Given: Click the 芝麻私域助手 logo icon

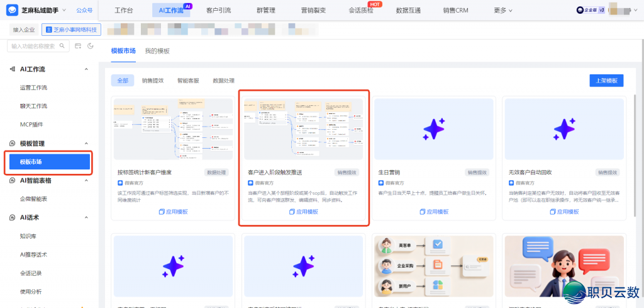Looking at the screenshot, I should point(13,10).
